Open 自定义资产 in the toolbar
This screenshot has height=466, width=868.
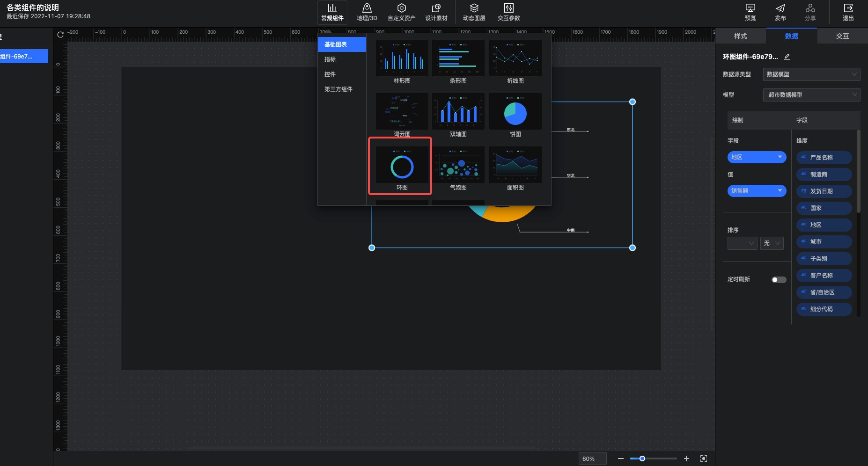(401, 13)
